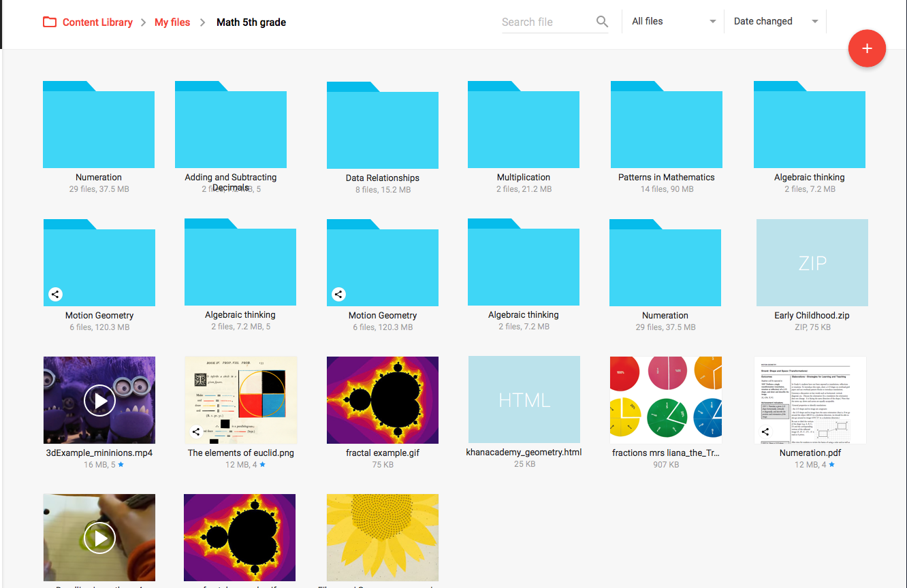Click play icon on the bottom-row writing video
The image size is (907, 588).
tap(99, 538)
